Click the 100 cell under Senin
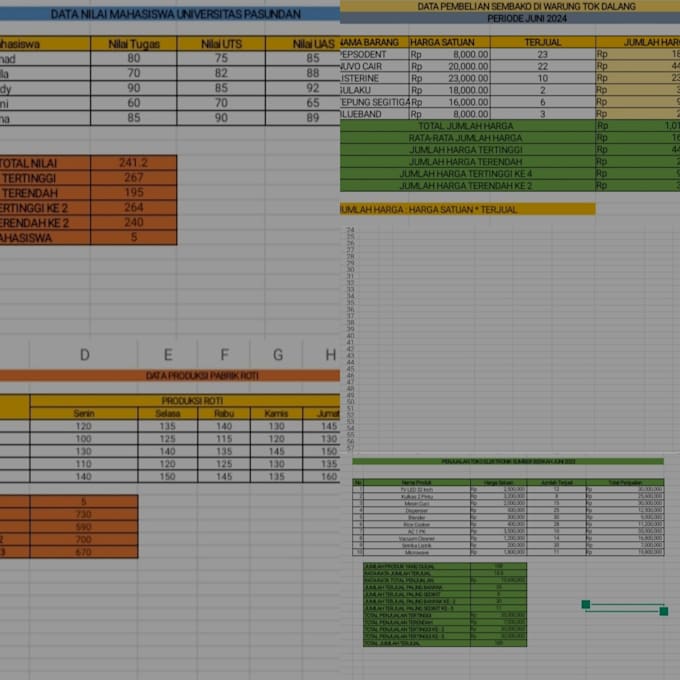680x680 pixels. 84,439
